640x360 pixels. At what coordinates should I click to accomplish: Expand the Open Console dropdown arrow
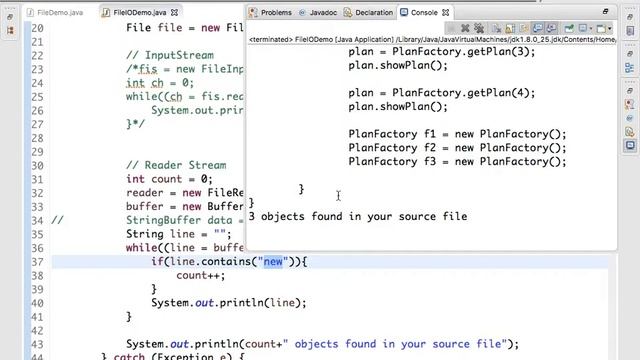click(x=610, y=29)
